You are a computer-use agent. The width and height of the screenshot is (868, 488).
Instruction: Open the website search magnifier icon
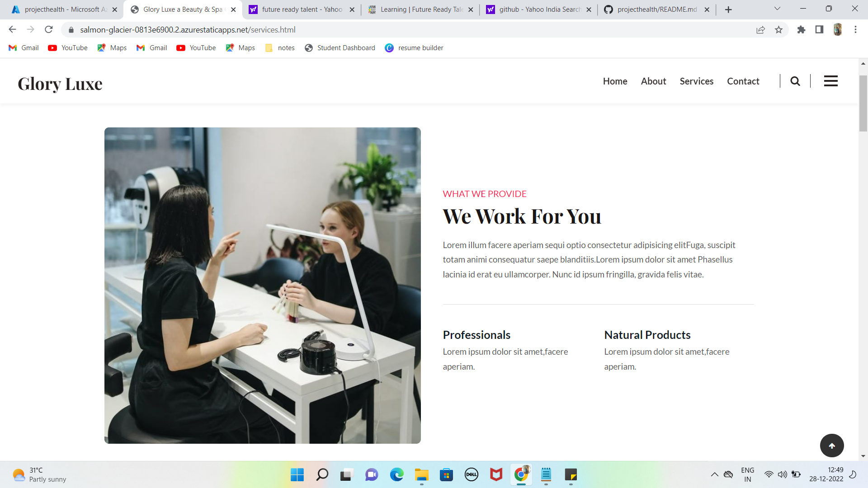coord(795,81)
